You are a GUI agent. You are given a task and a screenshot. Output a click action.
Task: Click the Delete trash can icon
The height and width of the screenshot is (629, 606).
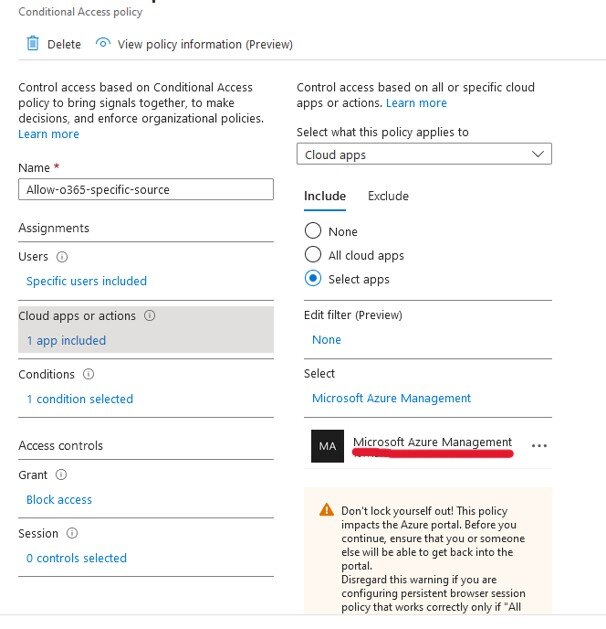tap(33, 44)
